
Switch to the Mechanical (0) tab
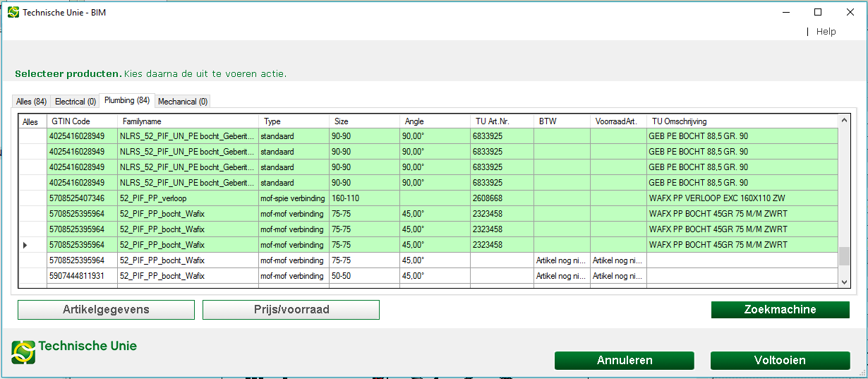(x=183, y=102)
